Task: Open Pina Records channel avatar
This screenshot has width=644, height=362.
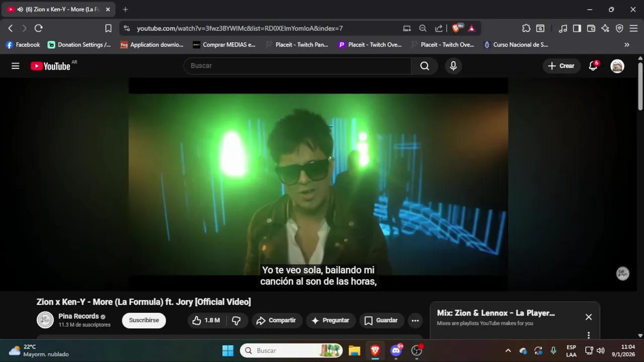Action: 45,320
